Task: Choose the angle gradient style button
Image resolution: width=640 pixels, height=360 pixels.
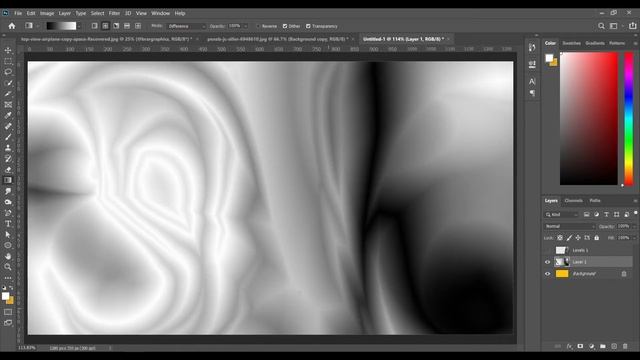Action: [x=116, y=26]
